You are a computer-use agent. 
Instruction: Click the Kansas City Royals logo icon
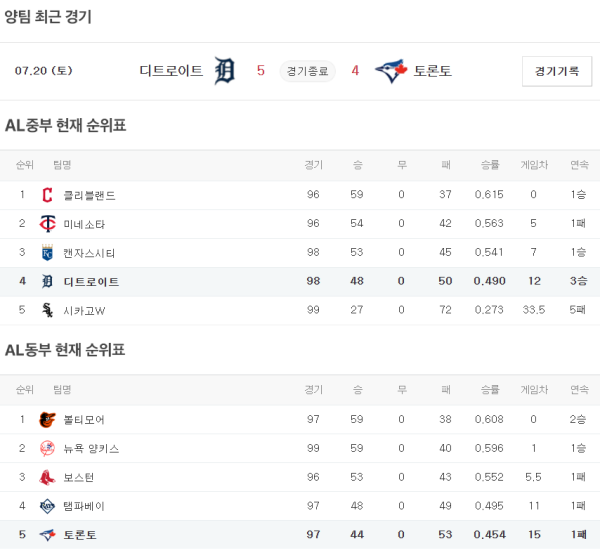(x=47, y=253)
